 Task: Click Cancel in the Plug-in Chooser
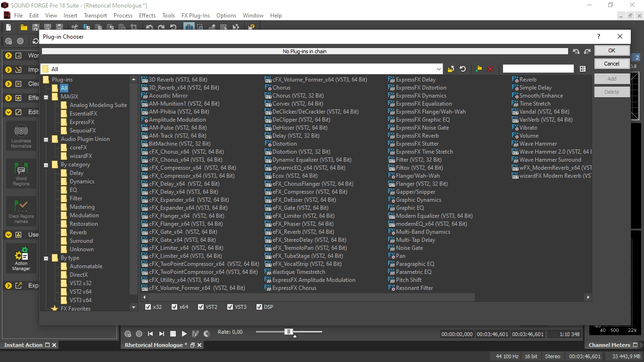611,64
